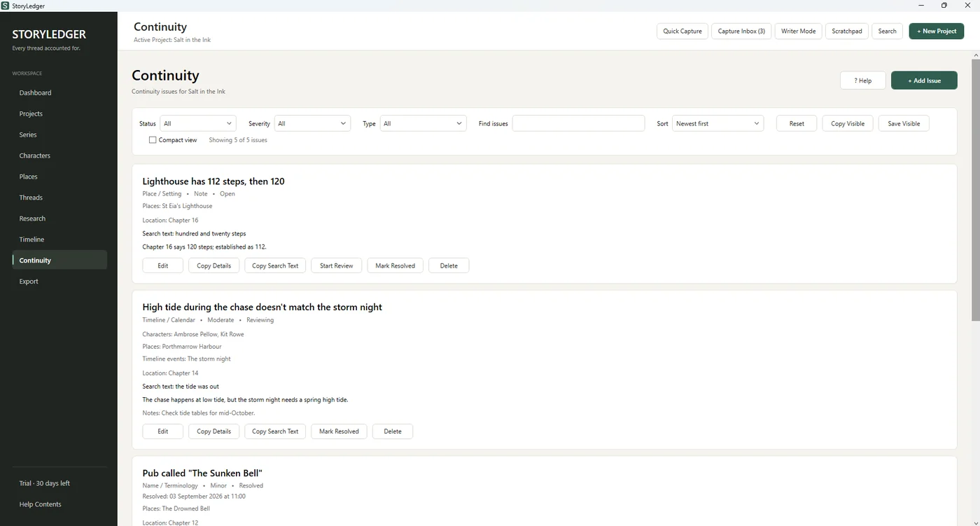Click Help Contents in the sidebar
980x526 pixels.
[59, 504]
